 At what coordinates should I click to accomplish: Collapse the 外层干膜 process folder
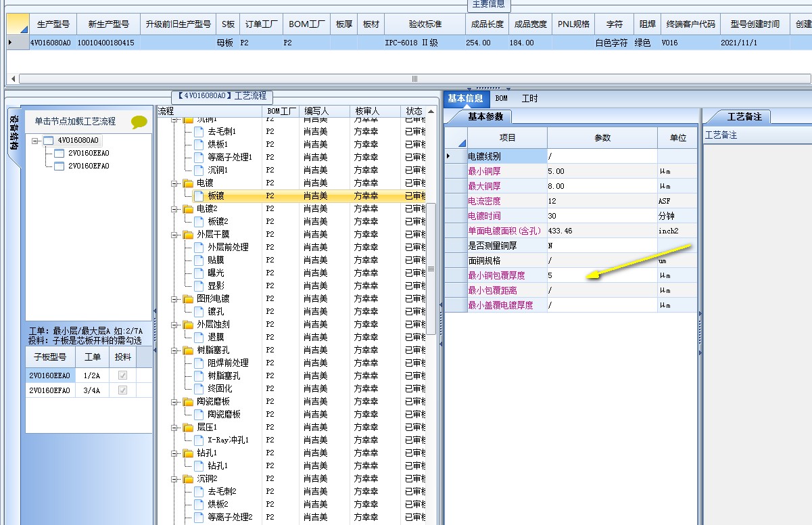point(176,235)
